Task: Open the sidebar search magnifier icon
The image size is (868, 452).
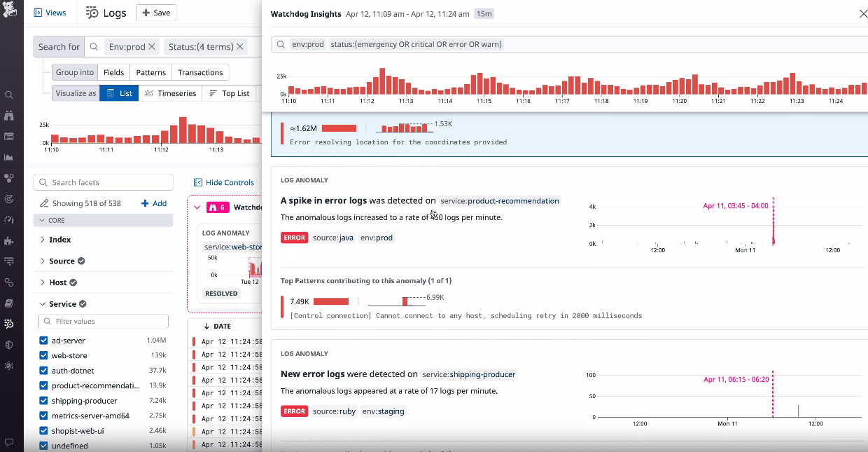Action: tap(9, 95)
